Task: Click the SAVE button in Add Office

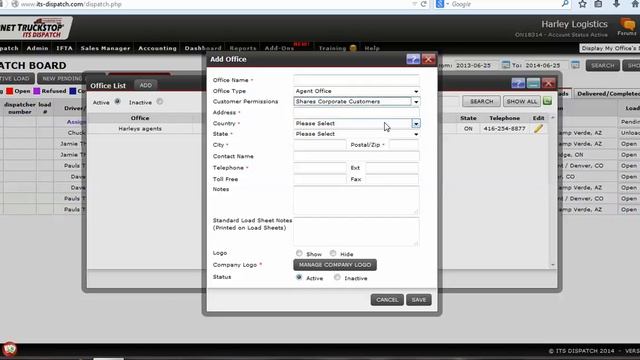Action: (419, 300)
